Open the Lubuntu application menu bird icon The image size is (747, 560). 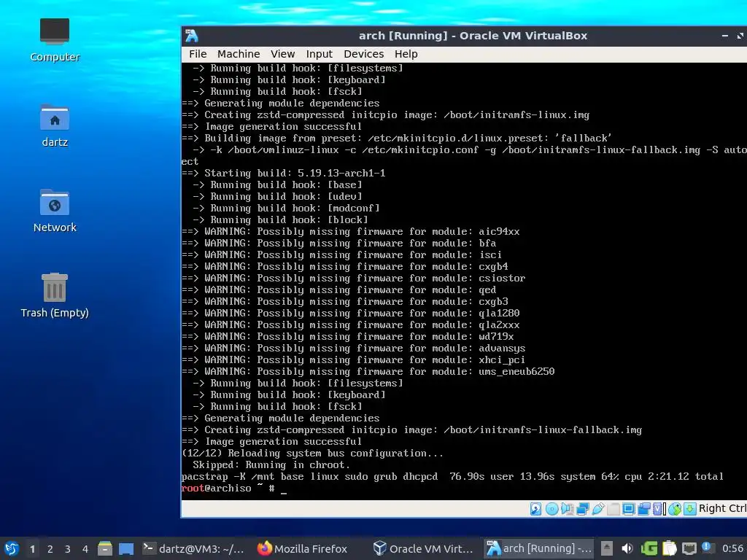click(x=12, y=549)
